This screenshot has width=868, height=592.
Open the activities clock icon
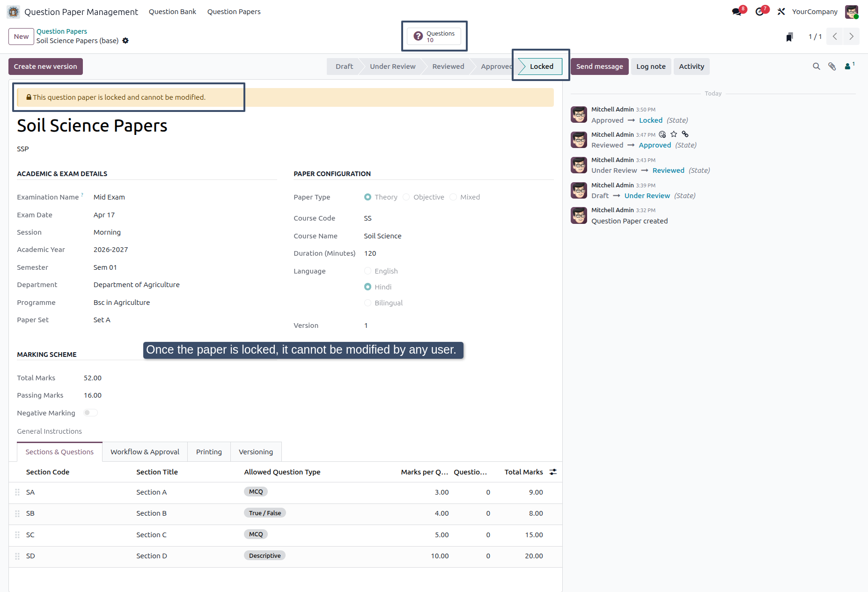pyautogui.click(x=759, y=12)
